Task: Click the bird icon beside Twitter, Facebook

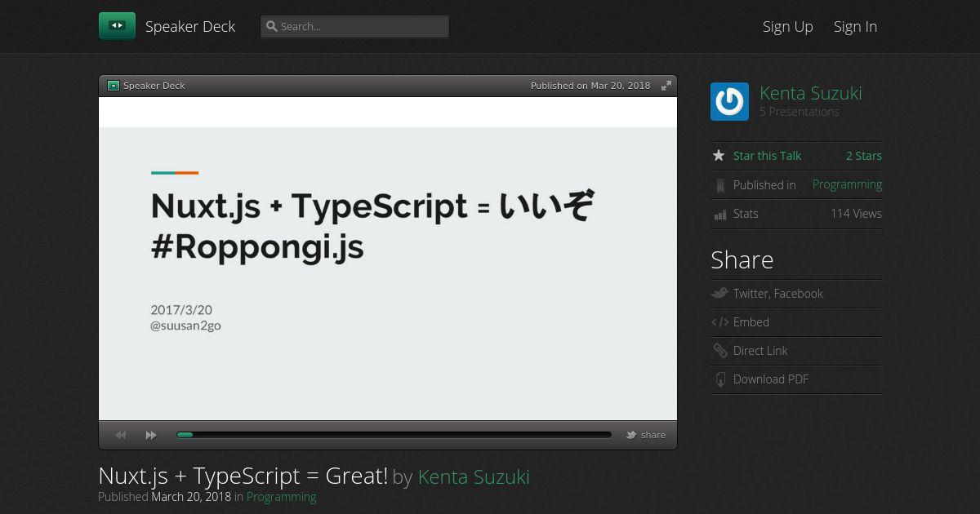Action: pyautogui.click(x=719, y=294)
